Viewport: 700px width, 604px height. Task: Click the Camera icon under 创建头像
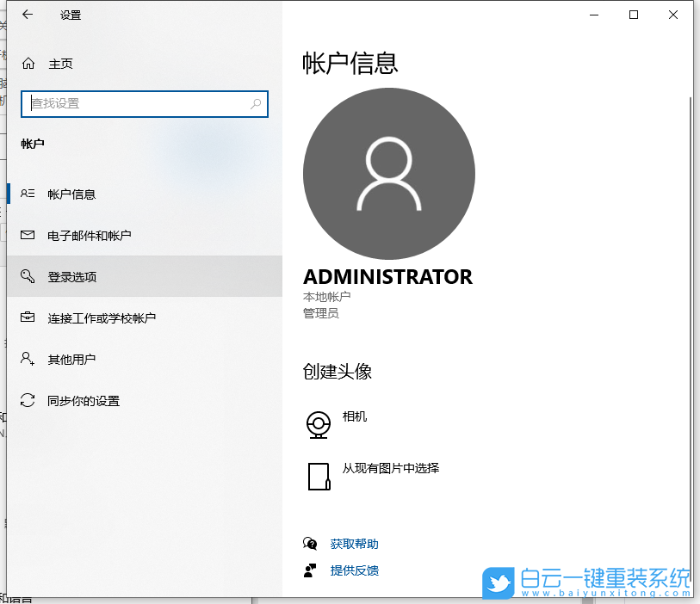tap(319, 424)
